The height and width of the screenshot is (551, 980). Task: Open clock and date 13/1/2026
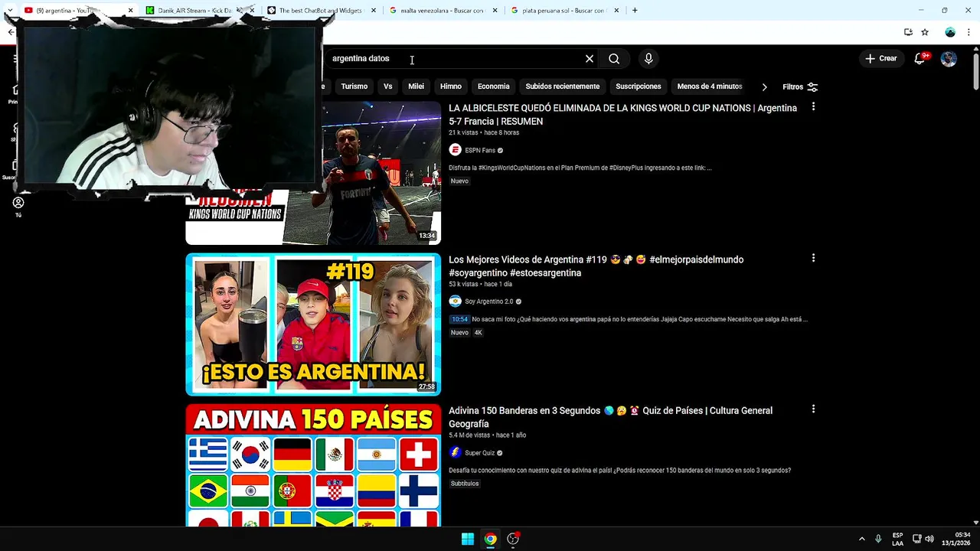956,539
